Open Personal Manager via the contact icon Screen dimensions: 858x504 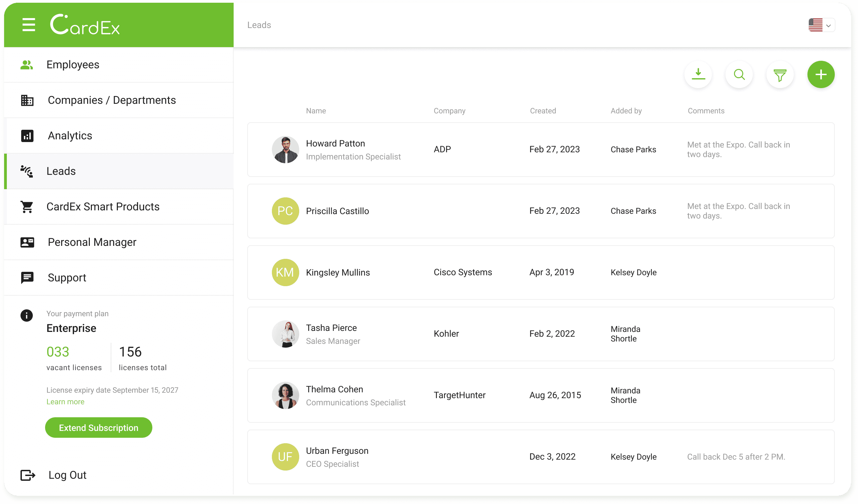(x=27, y=242)
